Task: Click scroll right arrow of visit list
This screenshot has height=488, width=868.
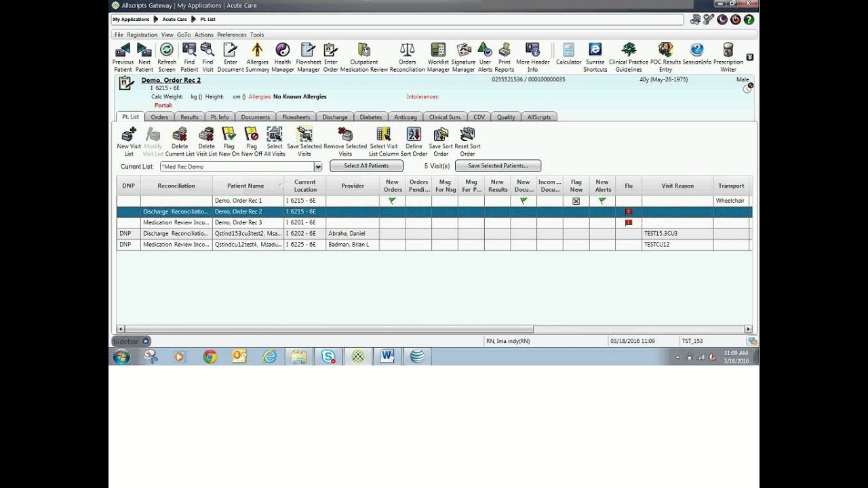Action: point(748,329)
